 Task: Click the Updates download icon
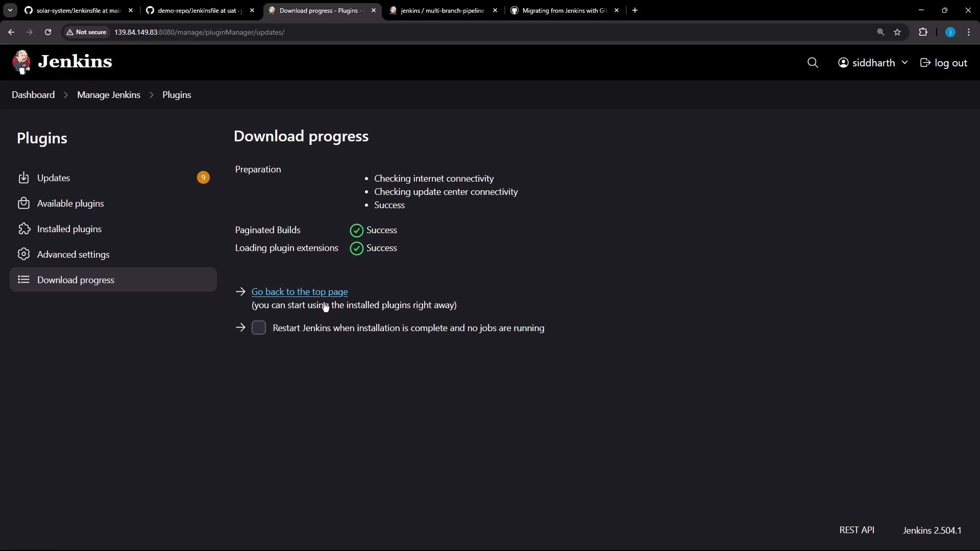coord(23,178)
